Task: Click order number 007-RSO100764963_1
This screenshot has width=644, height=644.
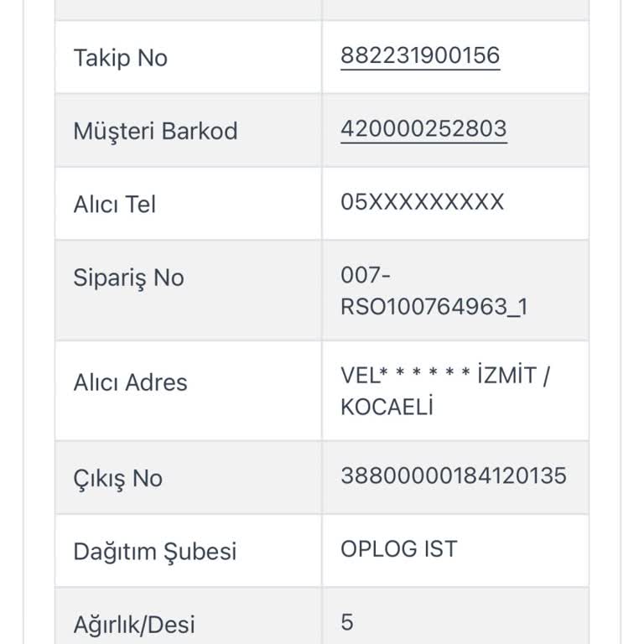Action: point(434,291)
